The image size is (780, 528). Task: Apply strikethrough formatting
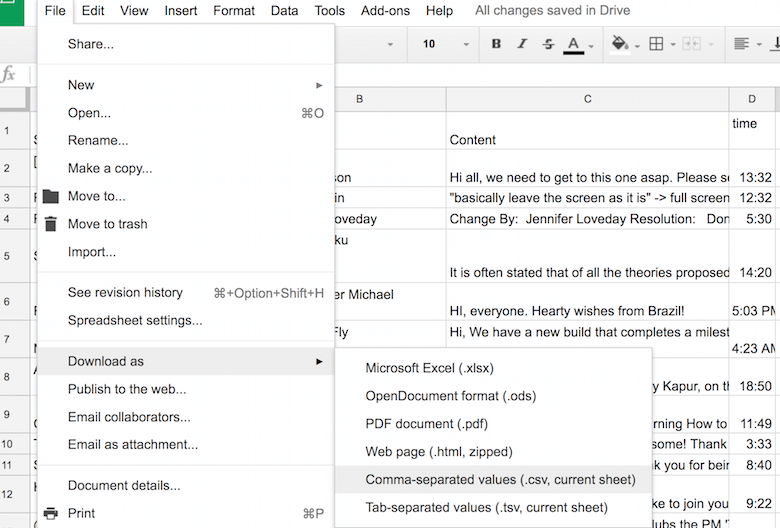(548, 44)
